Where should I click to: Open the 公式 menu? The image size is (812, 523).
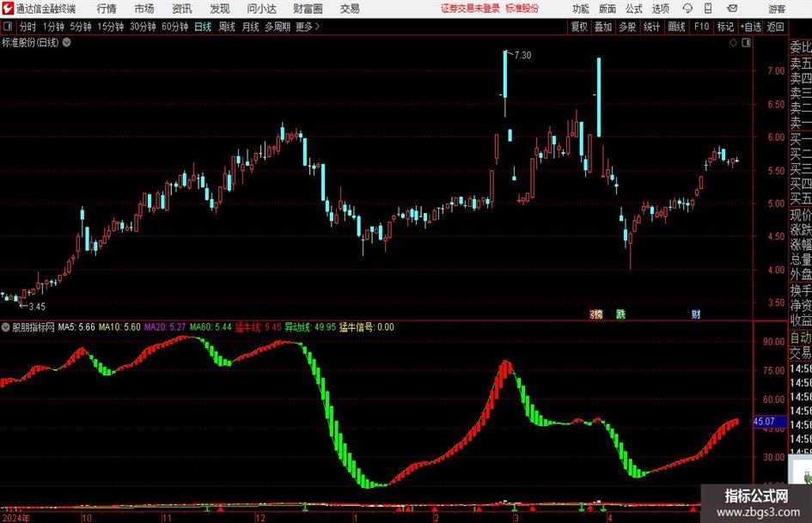tap(634, 9)
